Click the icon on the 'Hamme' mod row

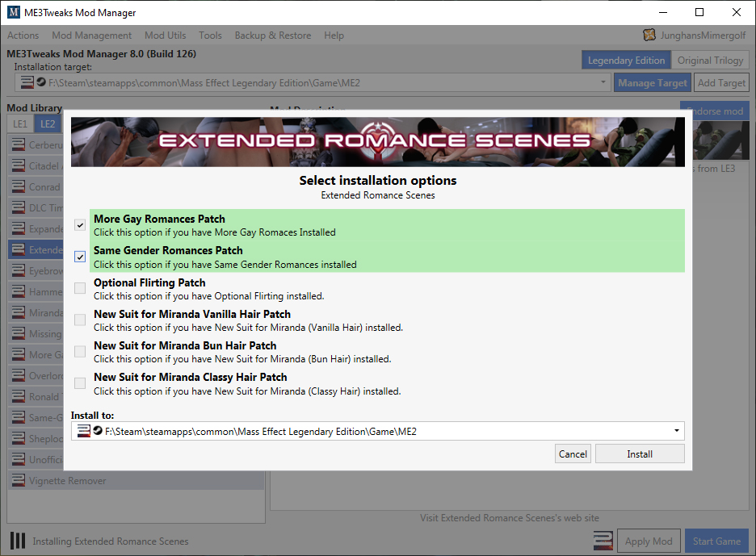tap(19, 291)
